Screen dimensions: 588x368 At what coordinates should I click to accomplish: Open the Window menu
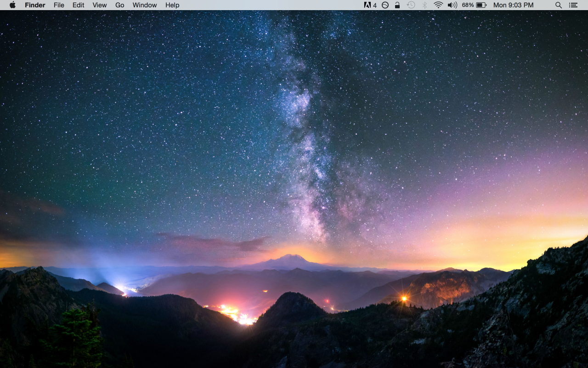click(144, 5)
